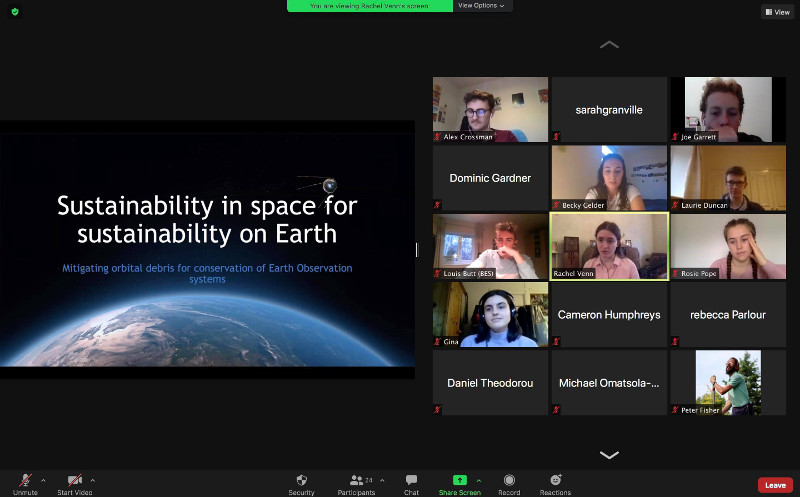
Task: Open the Chat panel
Action: click(x=411, y=481)
